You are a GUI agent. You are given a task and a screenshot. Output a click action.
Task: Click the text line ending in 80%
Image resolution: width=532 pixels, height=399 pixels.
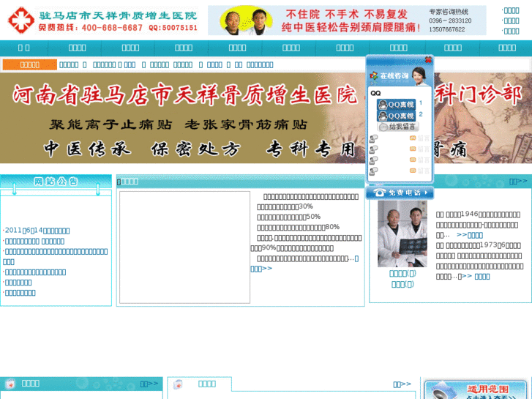pyautogui.click(x=299, y=227)
